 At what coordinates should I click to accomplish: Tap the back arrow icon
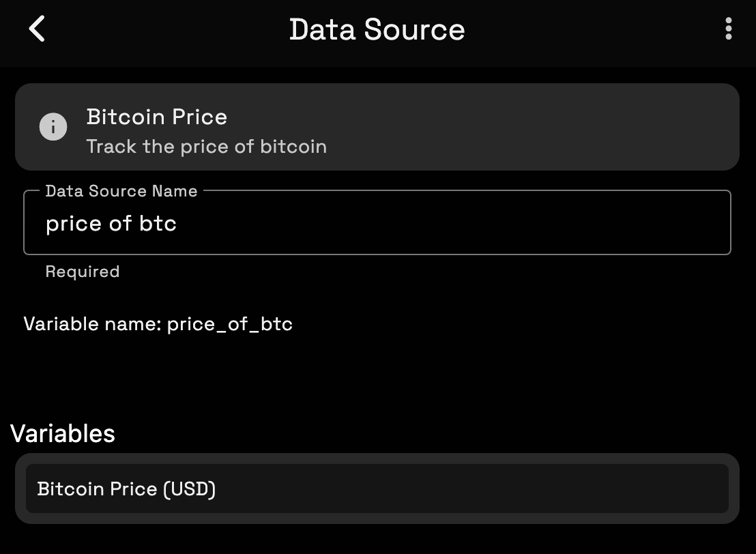37,29
